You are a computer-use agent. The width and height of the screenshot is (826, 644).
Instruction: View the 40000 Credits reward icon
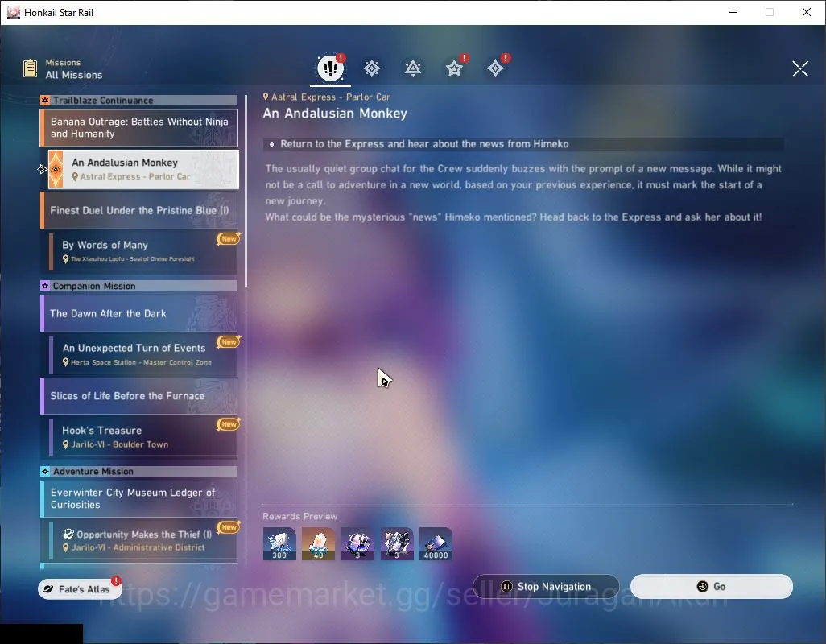coord(436,543)
